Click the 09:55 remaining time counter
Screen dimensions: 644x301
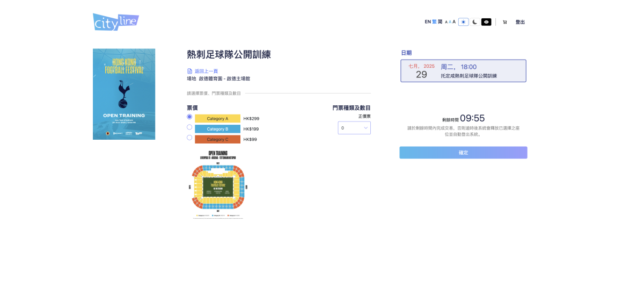472,118
